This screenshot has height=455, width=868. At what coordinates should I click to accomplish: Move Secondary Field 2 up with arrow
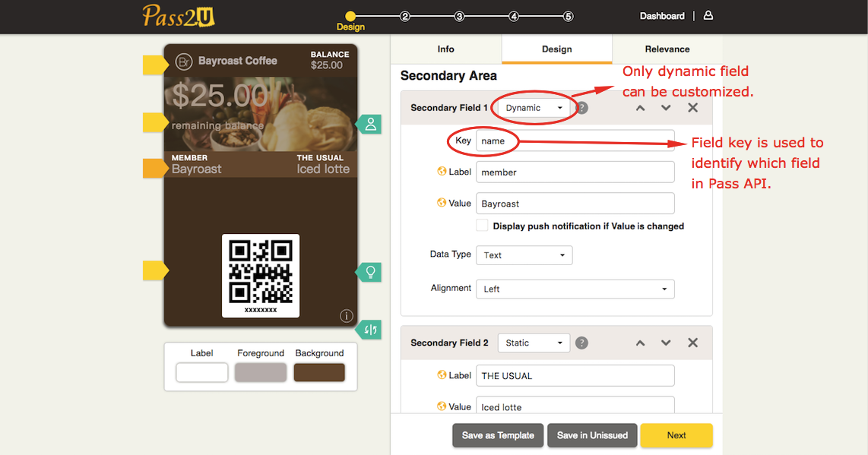click(640, 343)
